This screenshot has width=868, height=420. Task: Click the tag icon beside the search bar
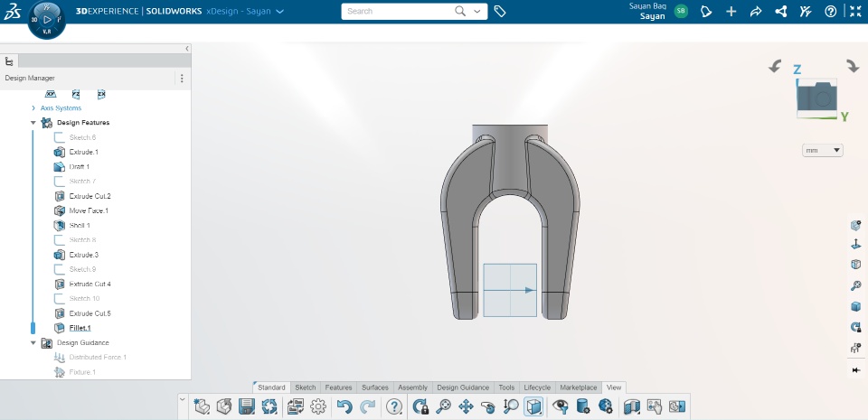[x=500, y=11]
